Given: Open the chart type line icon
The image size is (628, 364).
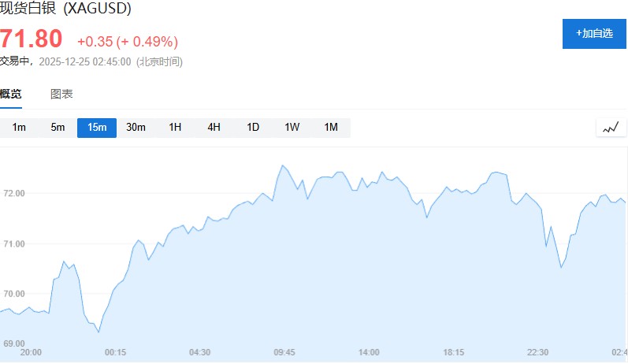Looking at the screenshot, I should pyautogui.click(x=611, y=128).
